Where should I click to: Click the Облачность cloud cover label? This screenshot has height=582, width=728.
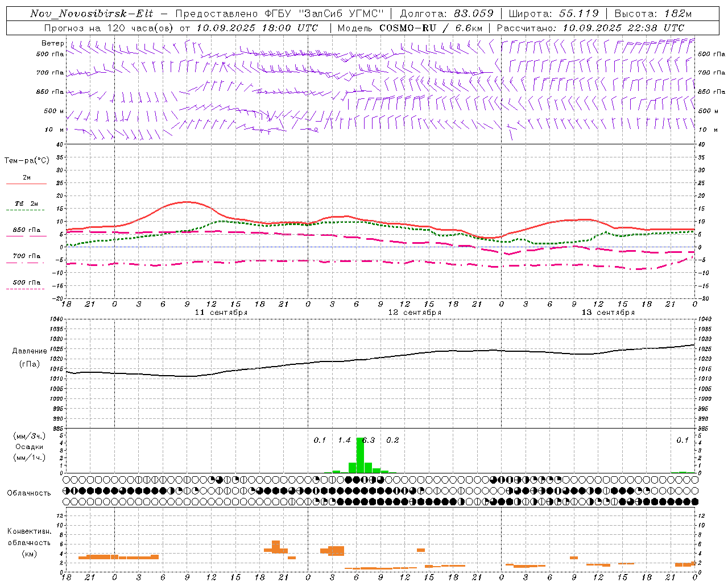tap(29, 493)
